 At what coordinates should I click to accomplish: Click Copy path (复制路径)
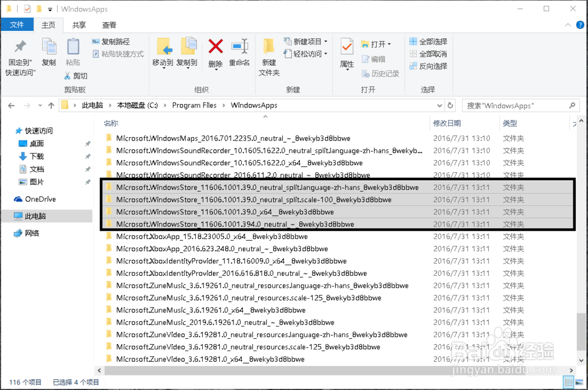pyautogui.click(x=111, y=42)
